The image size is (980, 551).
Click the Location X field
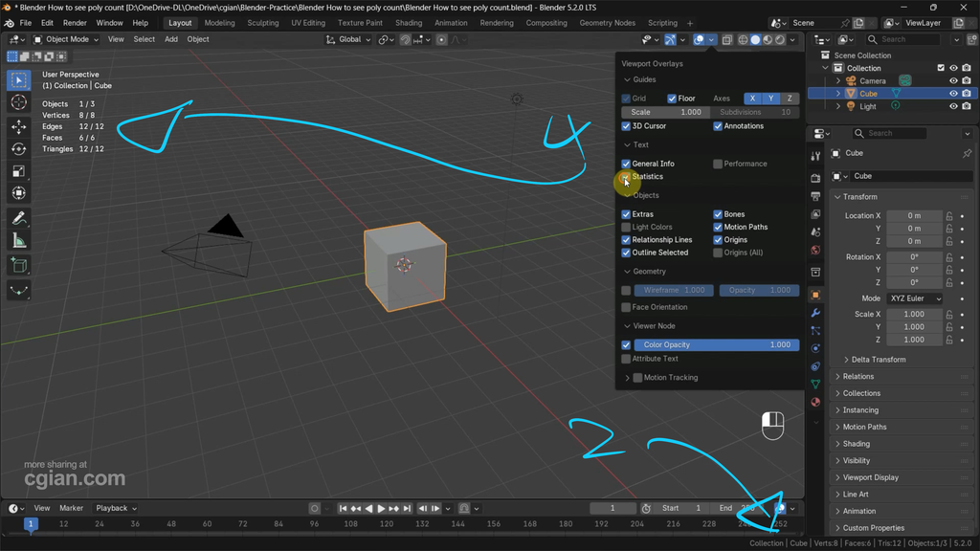click(914, 215)
